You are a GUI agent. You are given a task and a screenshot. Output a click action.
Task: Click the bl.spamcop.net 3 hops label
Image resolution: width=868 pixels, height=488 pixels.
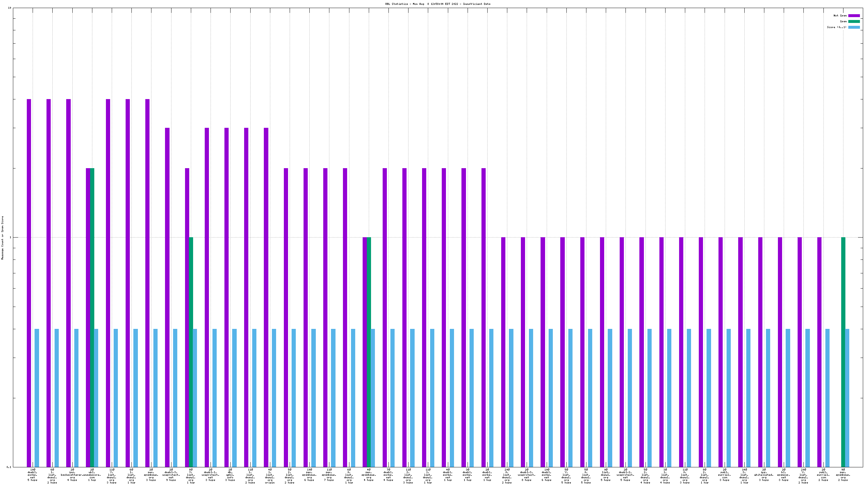point(783,474)
